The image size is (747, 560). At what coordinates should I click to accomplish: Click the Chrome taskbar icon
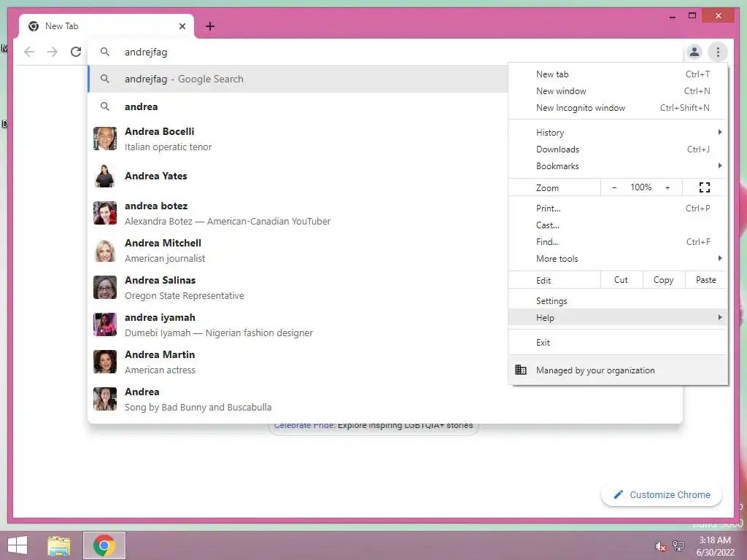coord(104,545)
